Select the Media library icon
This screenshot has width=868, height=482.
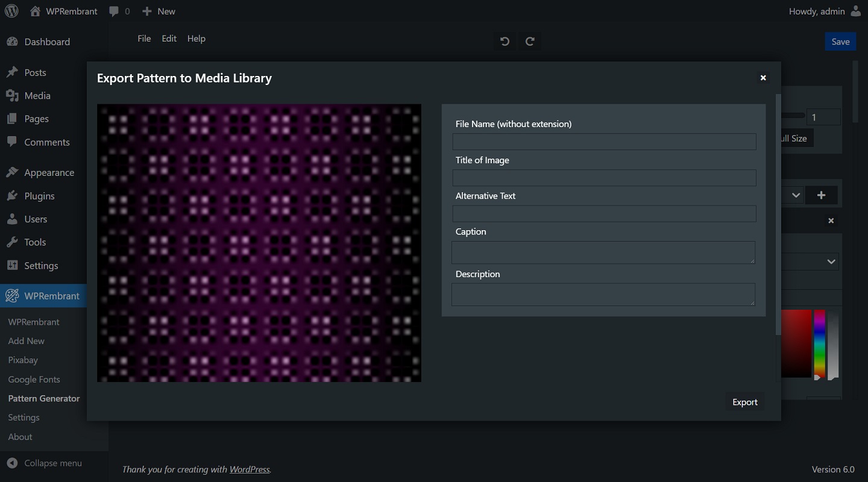(x=13, y=95)
